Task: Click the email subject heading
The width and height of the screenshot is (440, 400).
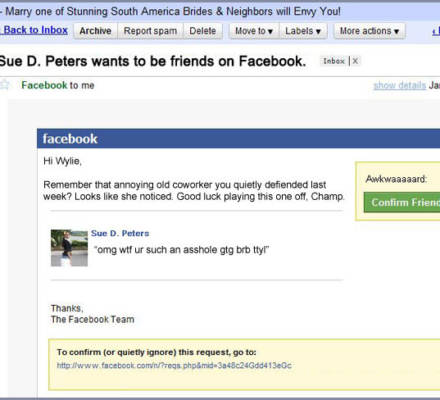Action: pos(153,61)
